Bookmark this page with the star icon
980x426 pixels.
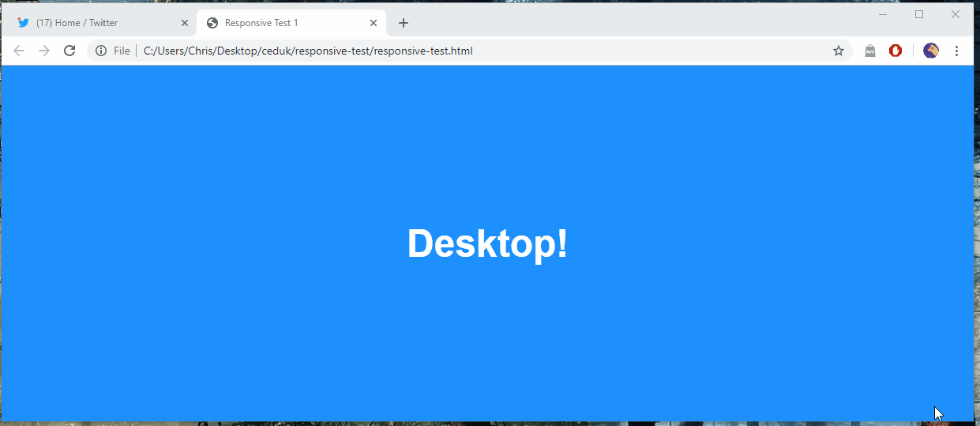click(x=839, y=51)
